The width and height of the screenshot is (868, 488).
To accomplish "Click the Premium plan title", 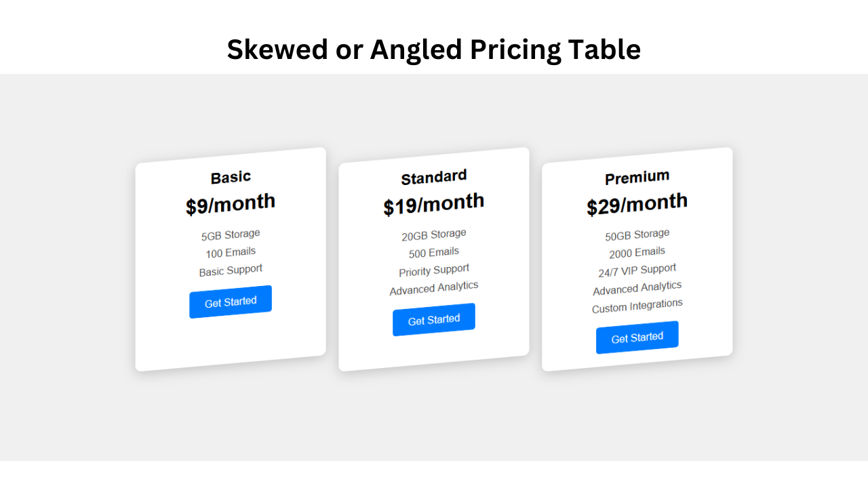I will point(637,176).
